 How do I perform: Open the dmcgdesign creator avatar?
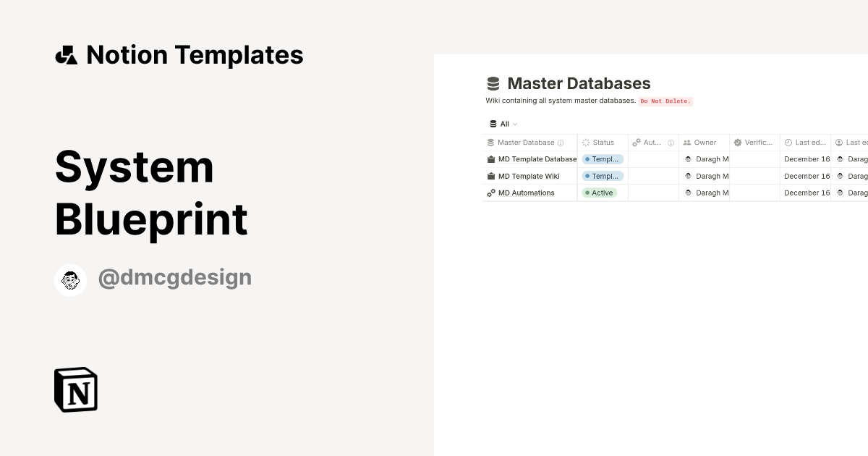pyautogui.click(x=71, y=280)
